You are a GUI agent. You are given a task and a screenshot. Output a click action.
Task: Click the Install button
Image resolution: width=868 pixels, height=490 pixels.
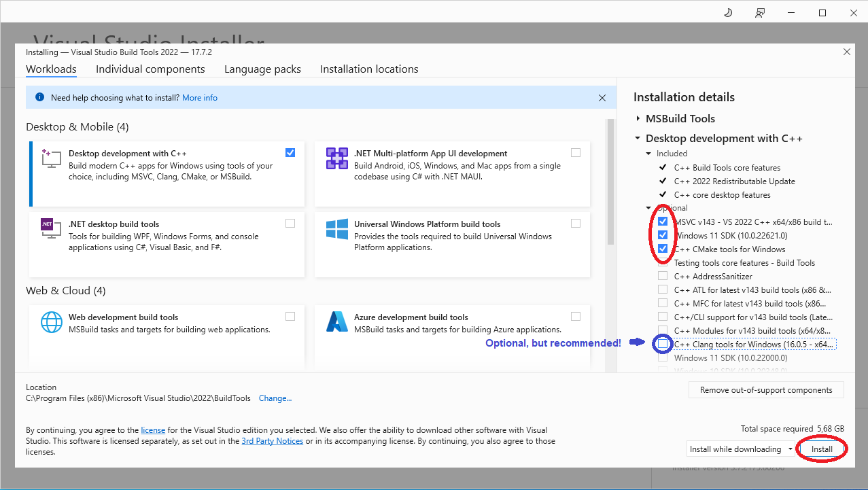pyautogui.click(x=822, y=449)
